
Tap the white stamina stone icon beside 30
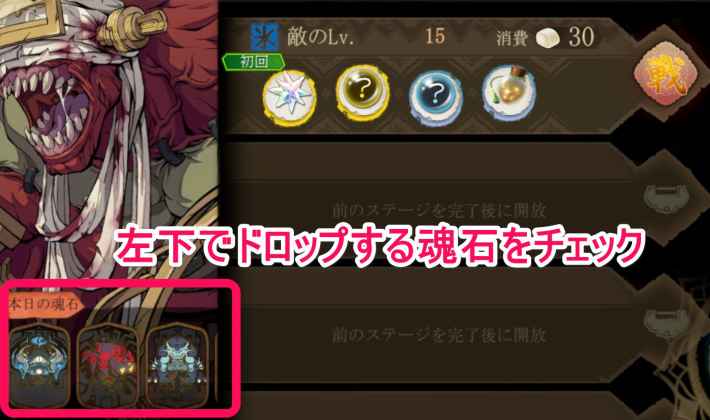pos(548,38)
